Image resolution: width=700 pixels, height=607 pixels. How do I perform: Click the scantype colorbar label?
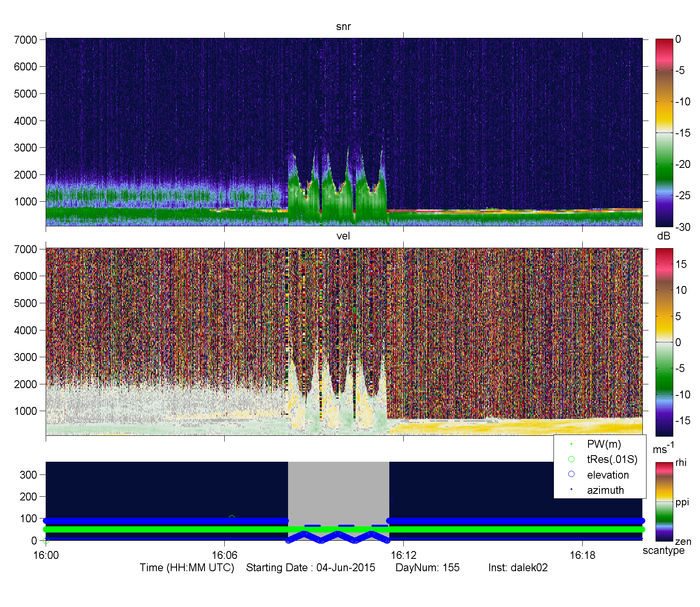click(x=663, y=551)
